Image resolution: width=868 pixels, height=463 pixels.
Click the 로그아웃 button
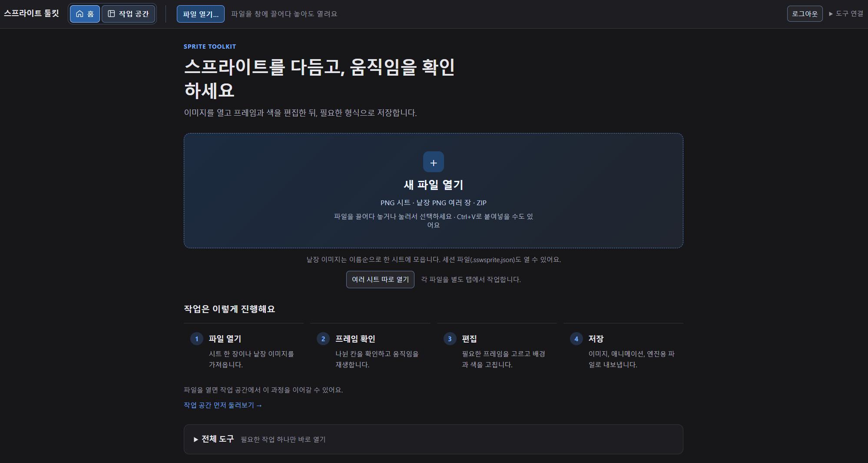click(805, 14)
